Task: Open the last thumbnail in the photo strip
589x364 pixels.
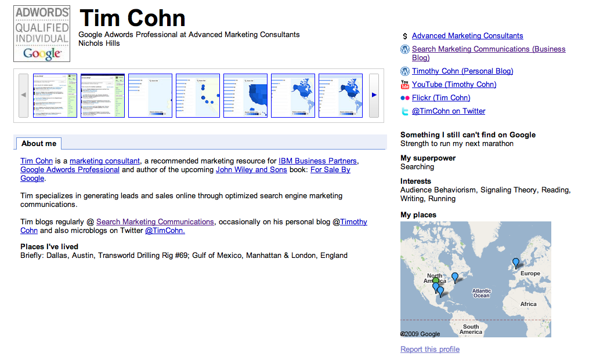Action: click(x=341, y=96)
